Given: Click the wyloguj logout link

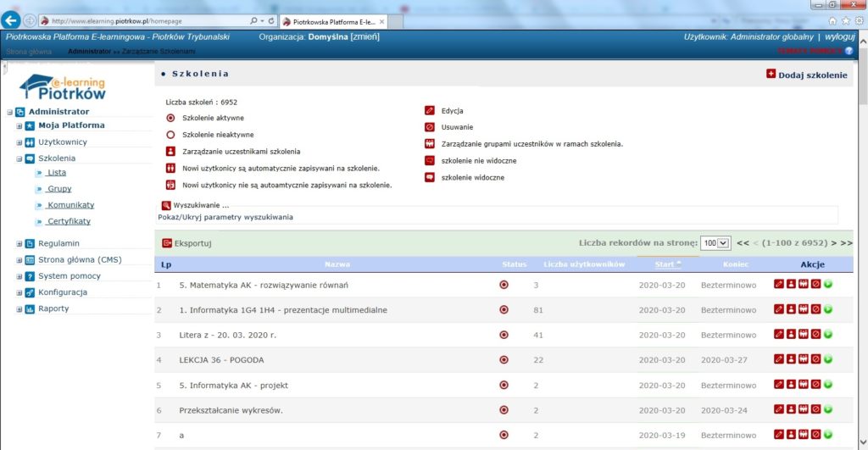Looking at the screenshot, I should tap(839, 37).
